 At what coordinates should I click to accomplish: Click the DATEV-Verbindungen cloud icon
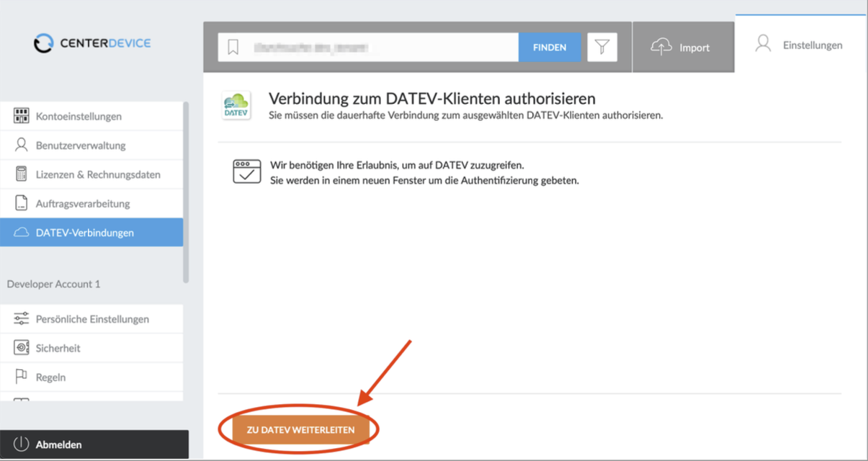click(x=22, y=233)
